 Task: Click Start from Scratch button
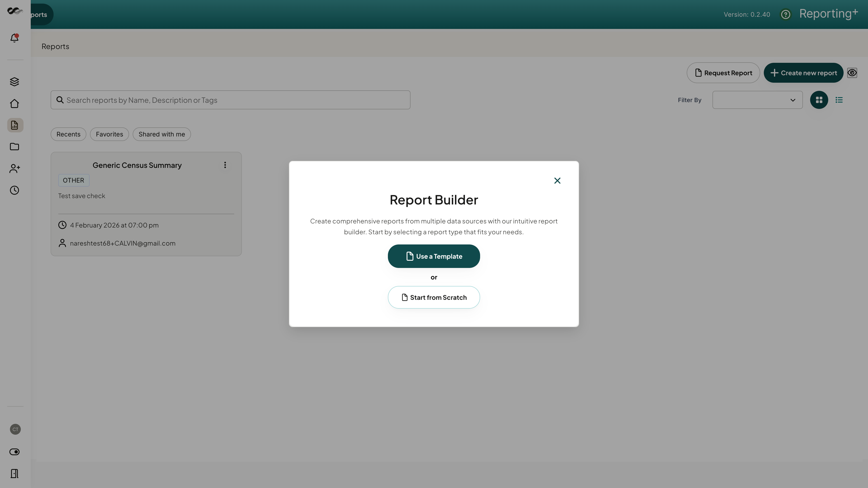pos(434,297)
